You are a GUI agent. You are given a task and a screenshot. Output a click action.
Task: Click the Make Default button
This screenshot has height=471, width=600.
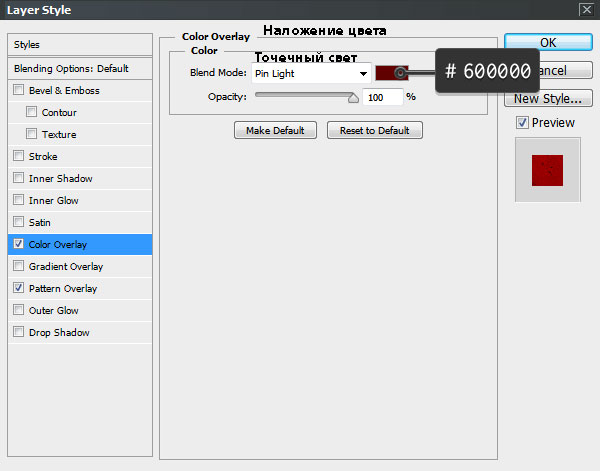click(275, 130)
